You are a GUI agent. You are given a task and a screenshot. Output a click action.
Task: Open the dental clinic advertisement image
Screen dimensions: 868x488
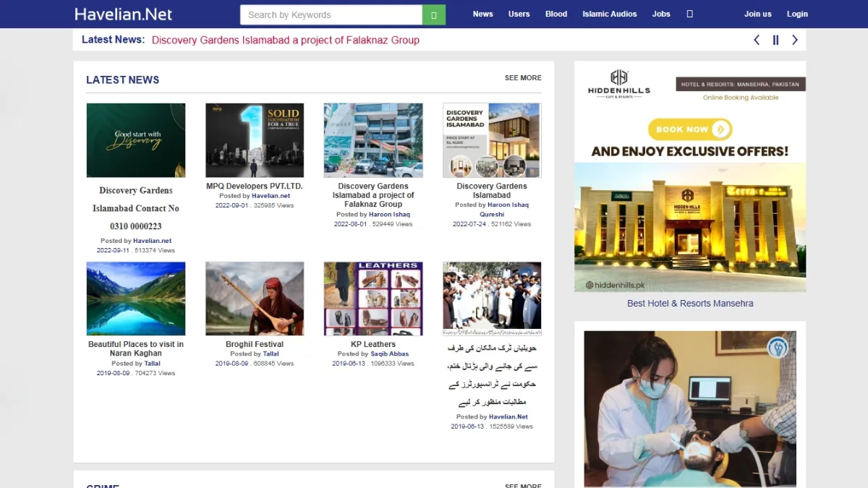[x=690, y=408]
